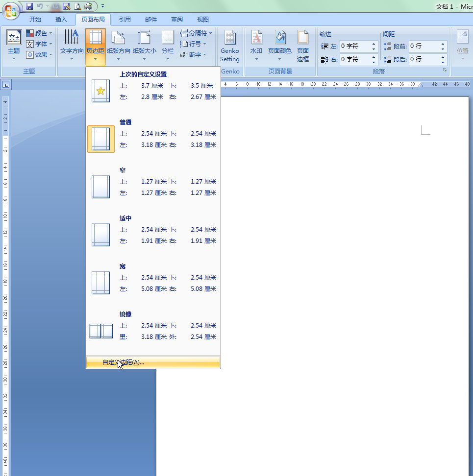The image size is (473, 476).
Task: Switch to the 审阅 tab
Action: pyautogui.click(x=177, y=20)
